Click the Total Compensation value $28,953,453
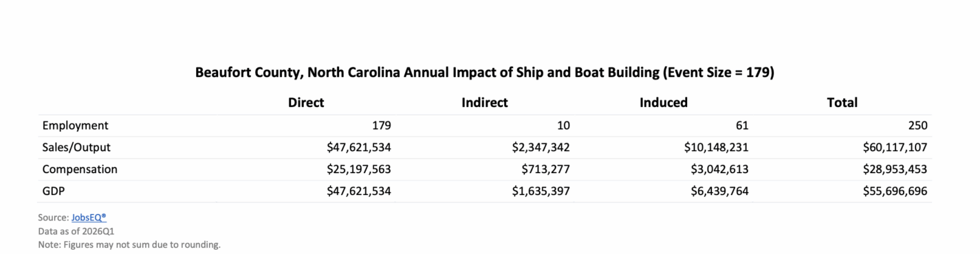The width and height of the screenshot is (980, 254). coord(895,170)
